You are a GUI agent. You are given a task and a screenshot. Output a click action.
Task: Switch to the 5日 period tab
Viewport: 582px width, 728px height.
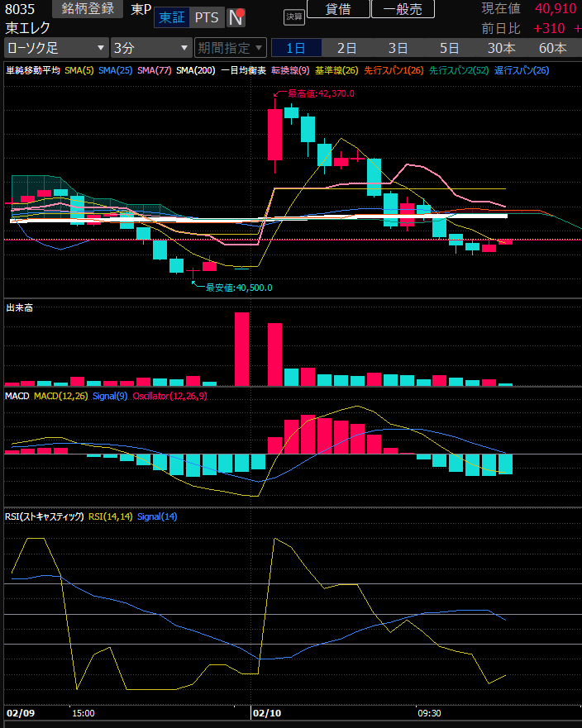tap(450, 47)
